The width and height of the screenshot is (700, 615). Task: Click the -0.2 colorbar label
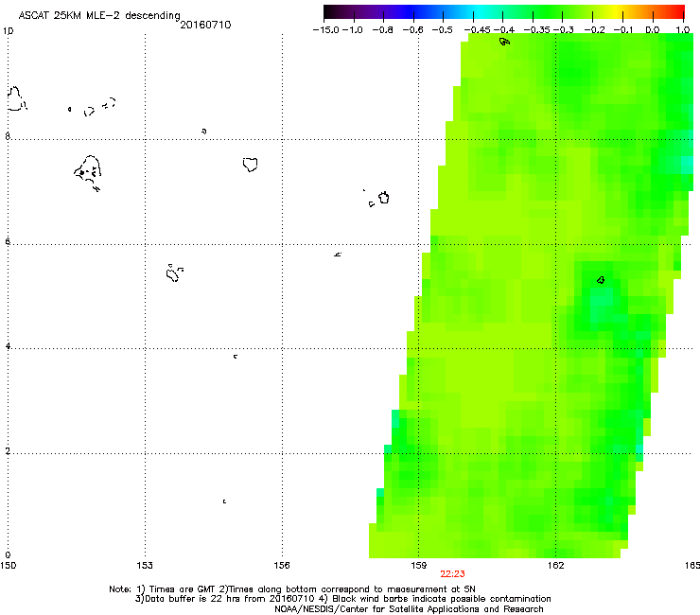pos(595,30)
